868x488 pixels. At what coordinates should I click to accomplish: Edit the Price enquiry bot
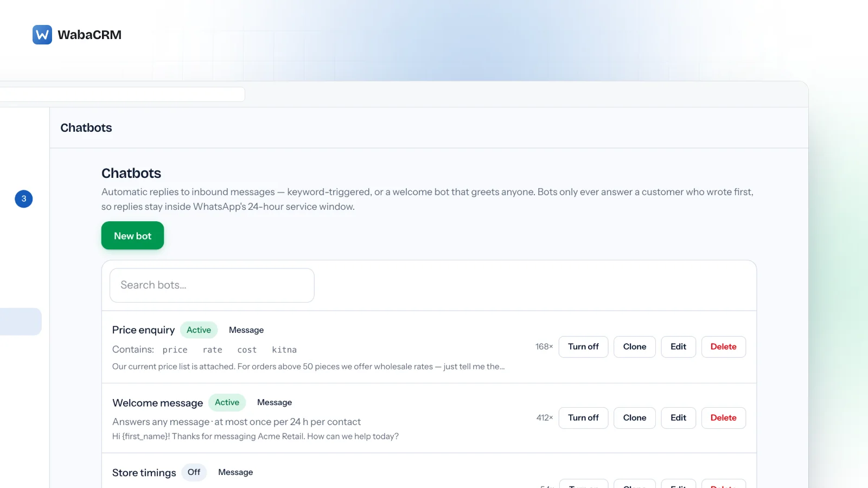(678, 347)
